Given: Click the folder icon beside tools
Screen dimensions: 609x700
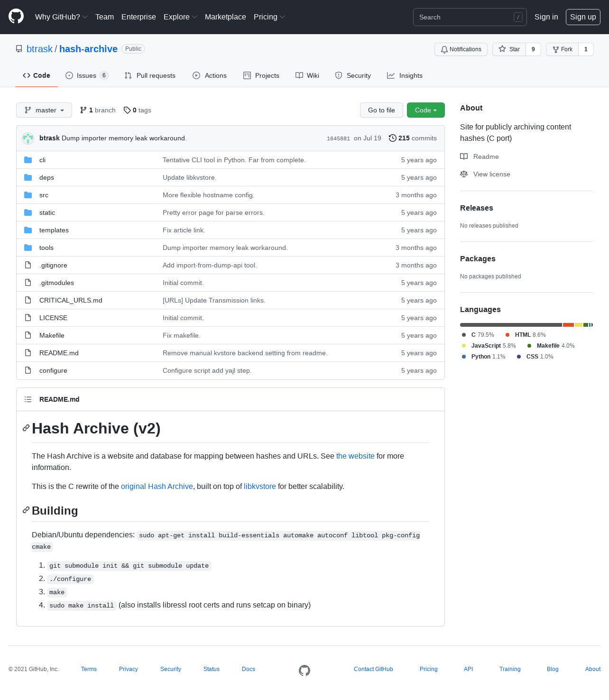Looking at the screenshot, I should pyautogui.click(x=28, y=248).
